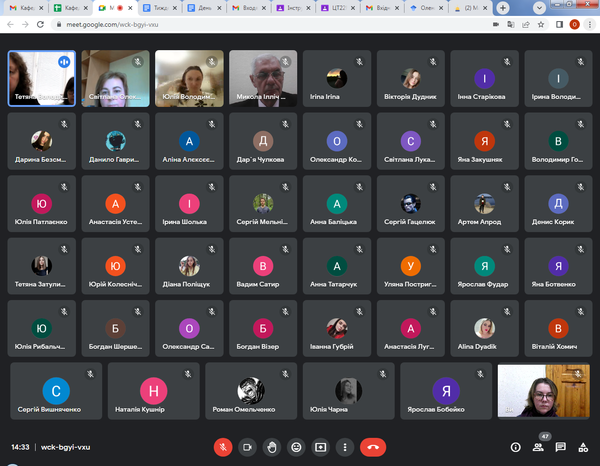
Task: Open the meeting details info icon
Action: pyautogui.click(x=516, y=447)
